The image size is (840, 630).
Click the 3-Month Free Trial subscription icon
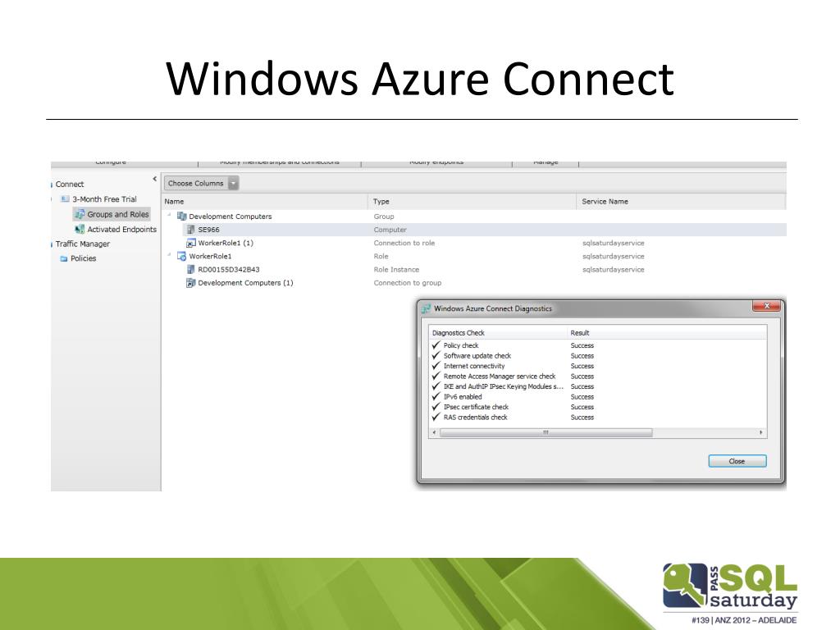pos(65,199)
